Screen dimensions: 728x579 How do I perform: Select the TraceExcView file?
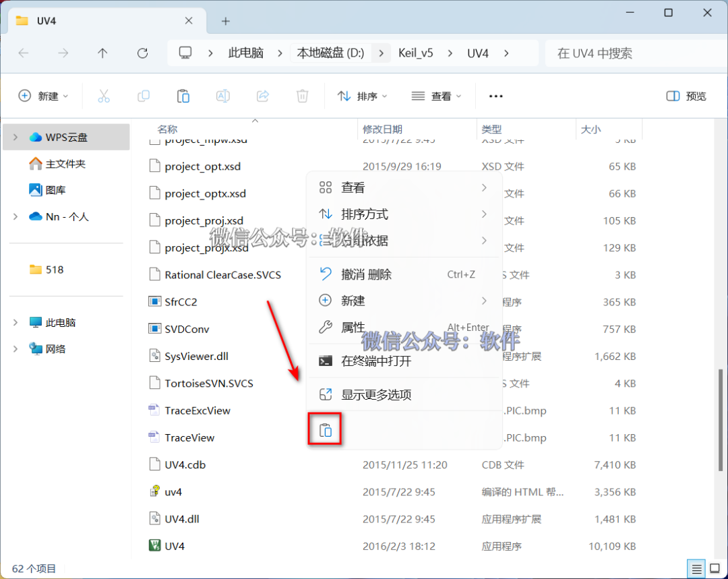(198, 410)
